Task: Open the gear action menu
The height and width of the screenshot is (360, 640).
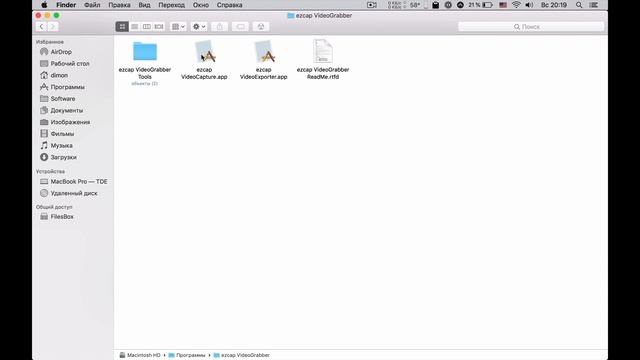Action: pyautogui.click(x=199, y=27)
